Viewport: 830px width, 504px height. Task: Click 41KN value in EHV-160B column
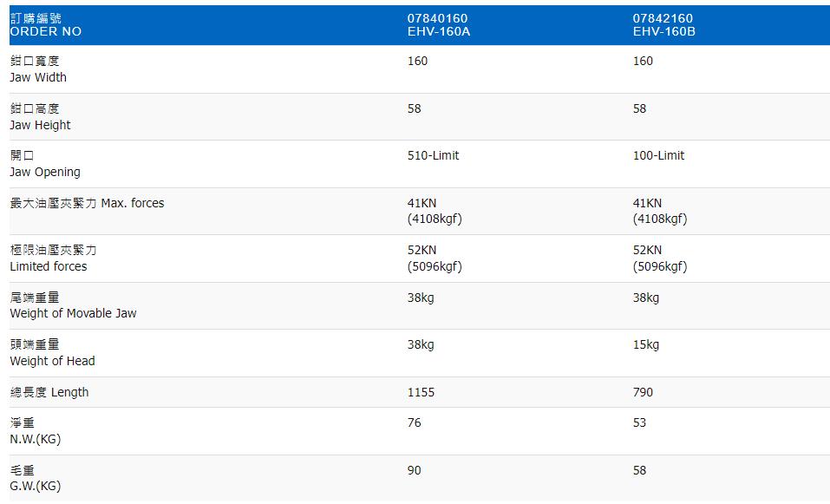click(x=647, y=203)
